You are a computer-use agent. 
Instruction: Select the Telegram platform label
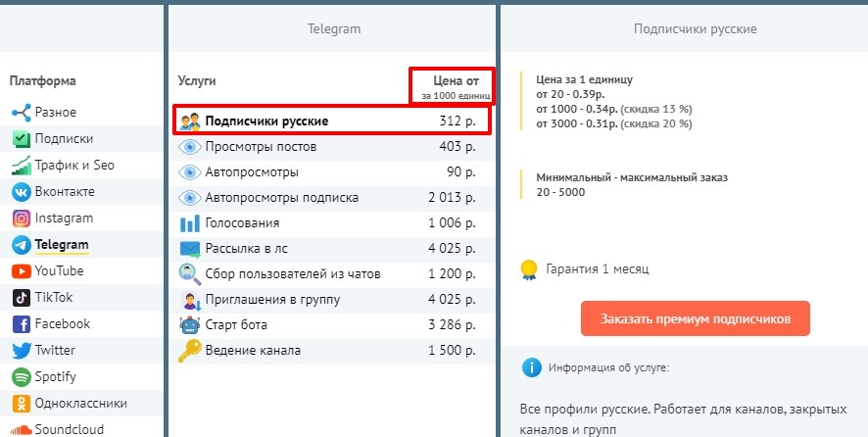click(62, 245)
